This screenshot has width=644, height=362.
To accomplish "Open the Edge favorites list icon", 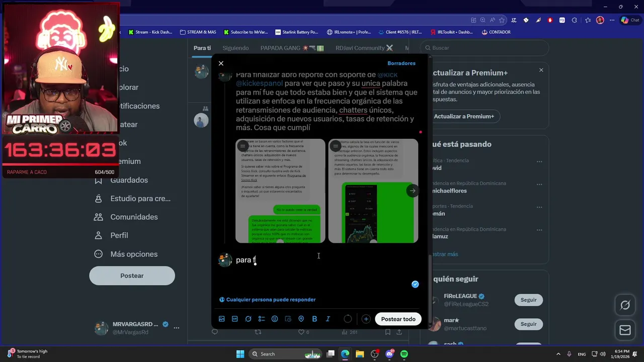I will click(x=588, y=20).
